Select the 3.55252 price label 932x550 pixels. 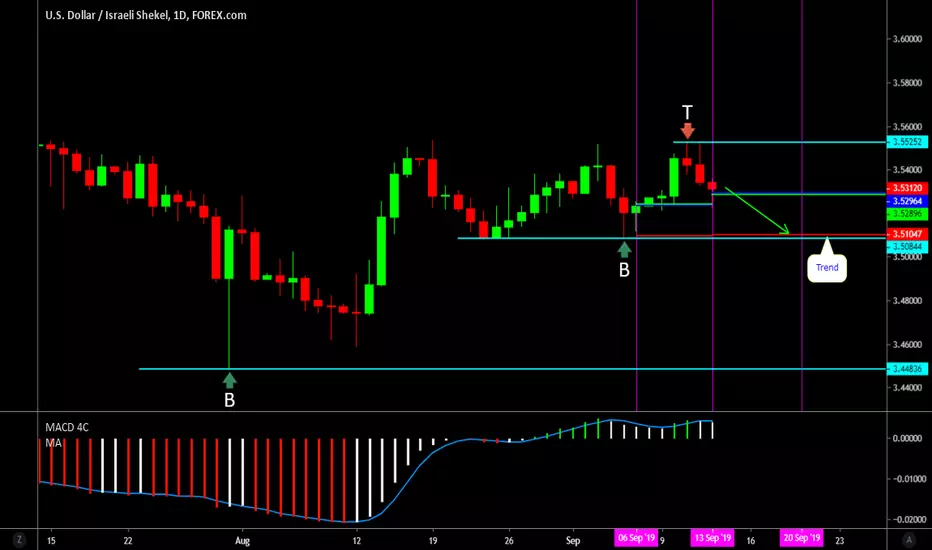(x=907, y=142)
